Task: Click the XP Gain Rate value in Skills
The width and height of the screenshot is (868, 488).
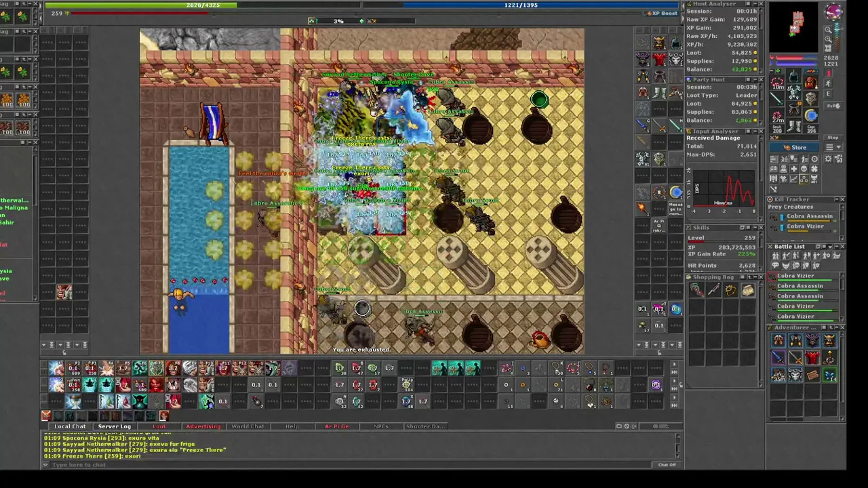Action: tap(747, 253)
